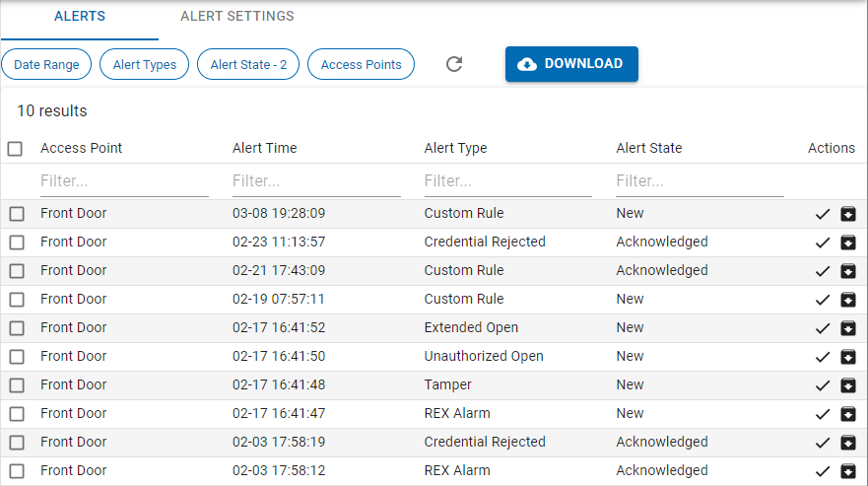Viewport: 868px width, 486px height.
Task: Archive the 02-19 Custom Rule alert
Action: (x=847, y=300)
